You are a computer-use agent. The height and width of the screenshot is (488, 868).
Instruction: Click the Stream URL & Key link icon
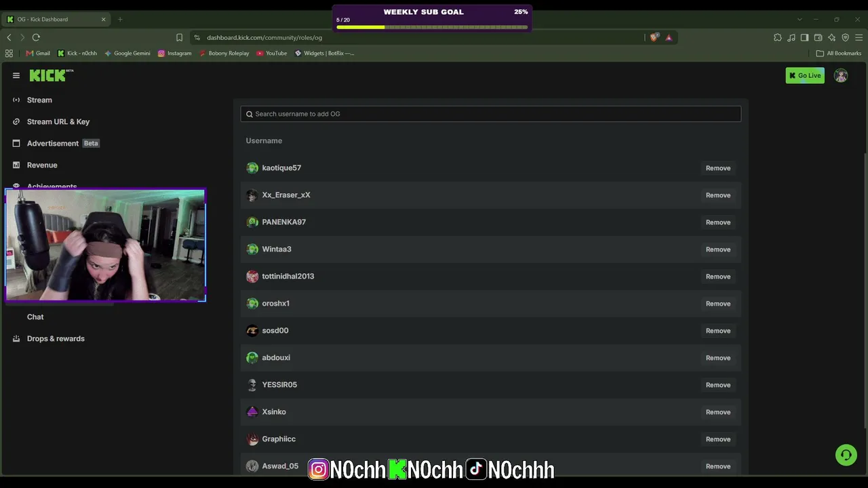point(16,122)
